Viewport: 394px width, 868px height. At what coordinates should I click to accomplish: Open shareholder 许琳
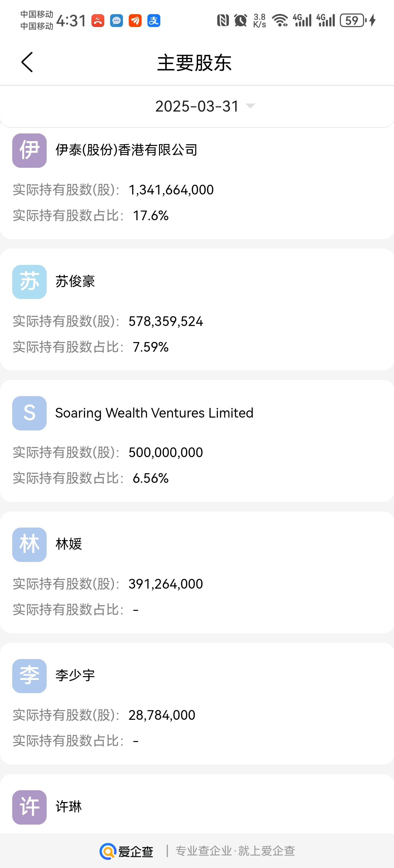pos(69,807)
